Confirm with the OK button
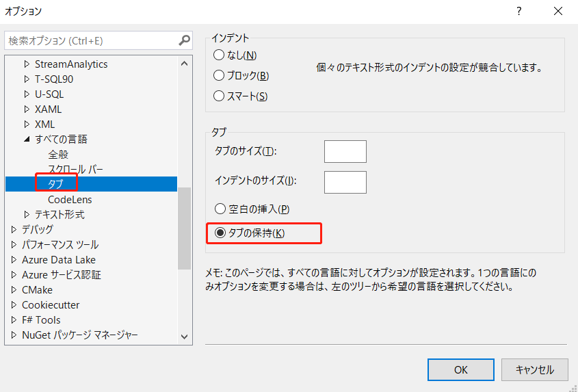The height and width of the screenshot is (392, 578). (461, 369)
